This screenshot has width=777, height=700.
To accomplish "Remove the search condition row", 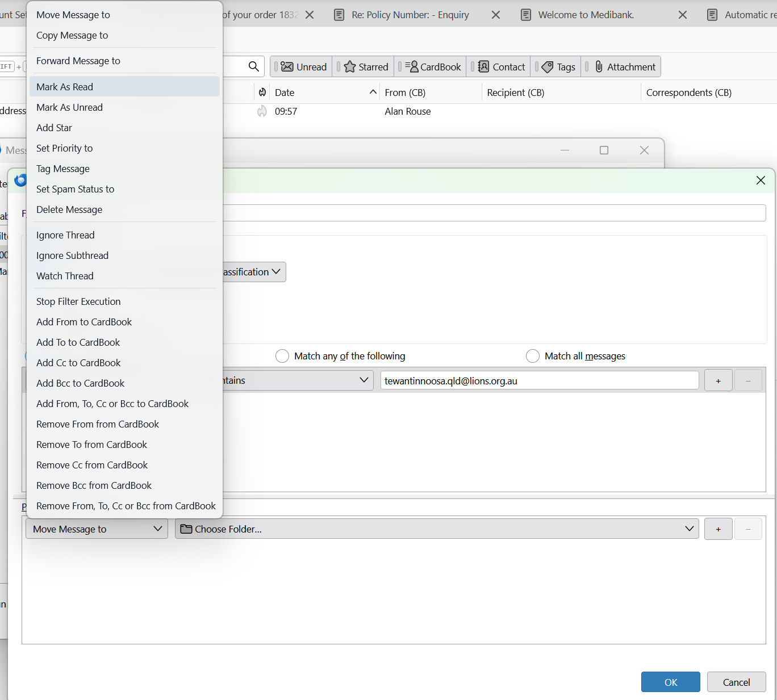I will click(x=748, y=380).
